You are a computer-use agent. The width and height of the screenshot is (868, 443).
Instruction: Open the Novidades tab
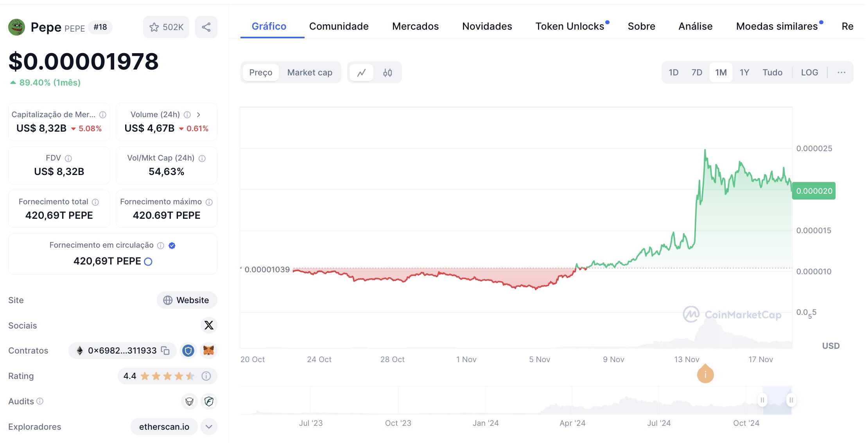pyautogui.click(x=487, y=26)
